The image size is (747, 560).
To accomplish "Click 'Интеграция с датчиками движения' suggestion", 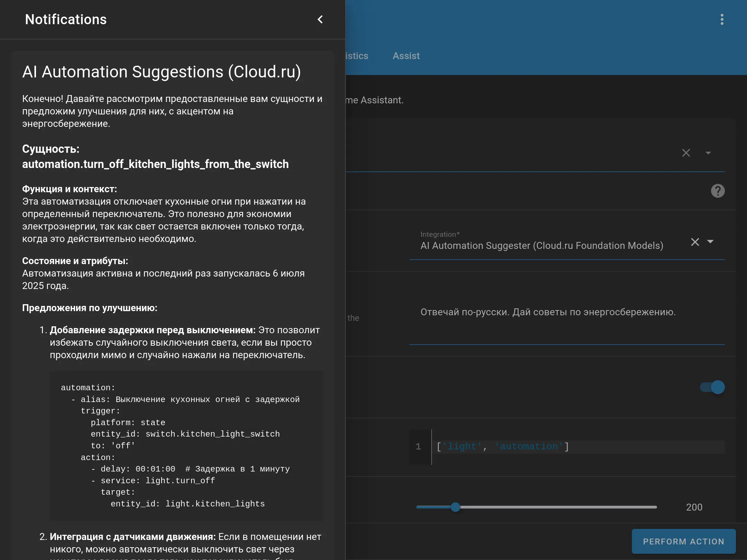I will pos(132,537).
